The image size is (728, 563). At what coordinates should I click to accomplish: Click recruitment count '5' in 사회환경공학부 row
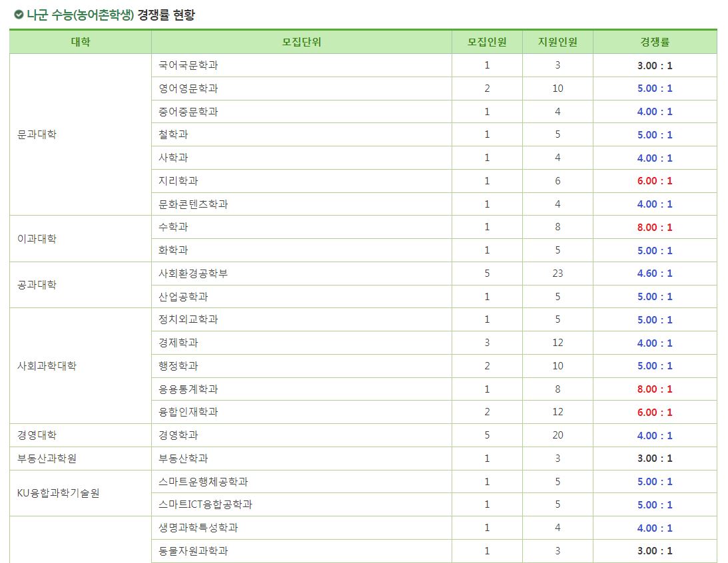tap(487, 273)
